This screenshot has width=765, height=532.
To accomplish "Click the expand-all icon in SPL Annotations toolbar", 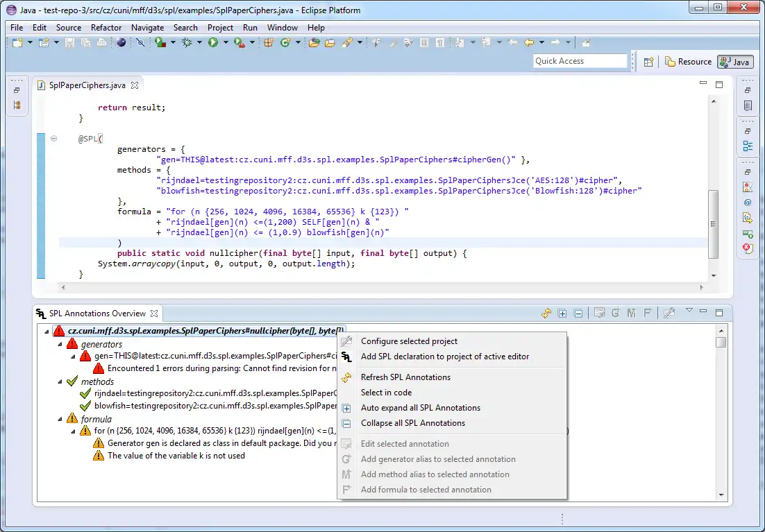I will tap(563, 314).
